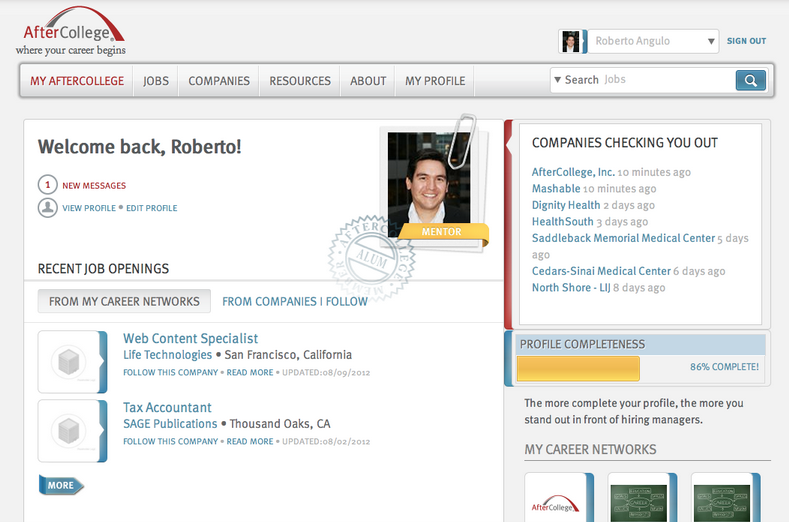Click into the Search Jobs input field
Image resolution: width=789 pixels, height=522 pixels.
point(665,80)
